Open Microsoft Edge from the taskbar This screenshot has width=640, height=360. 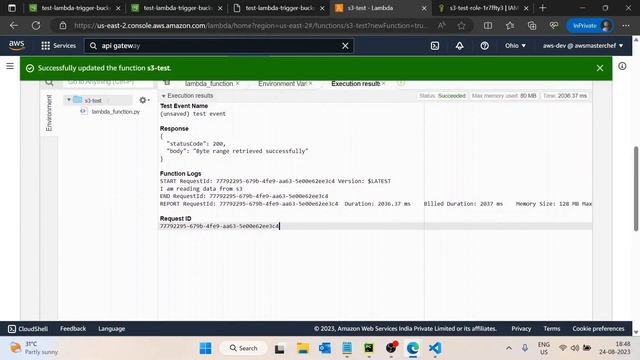tap(413, 348)
